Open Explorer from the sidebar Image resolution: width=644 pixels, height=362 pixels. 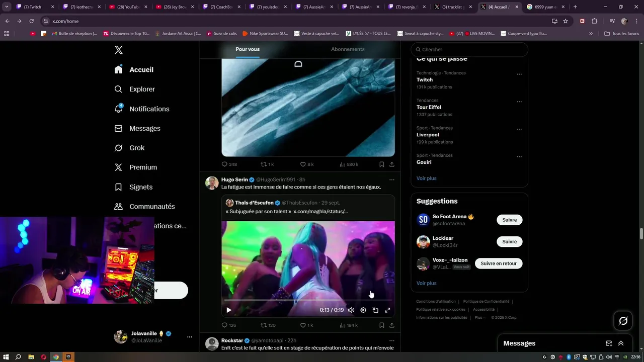(135, 89)
